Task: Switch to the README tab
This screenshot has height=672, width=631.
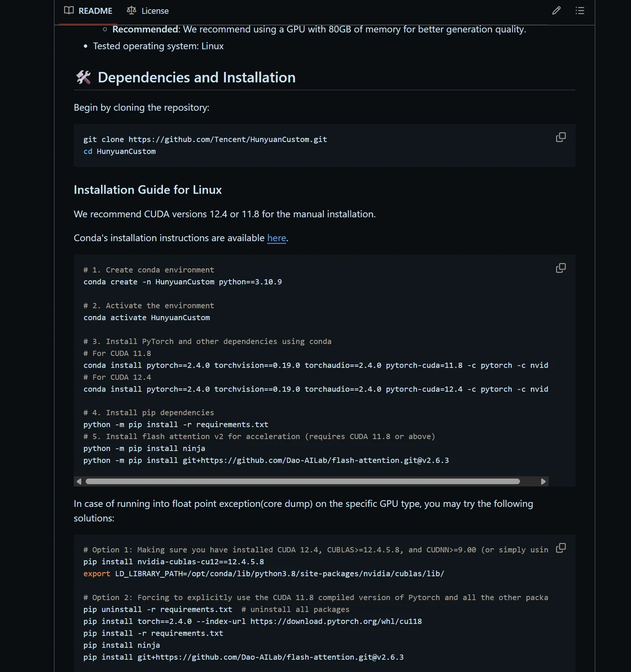Action: point(88,11)
